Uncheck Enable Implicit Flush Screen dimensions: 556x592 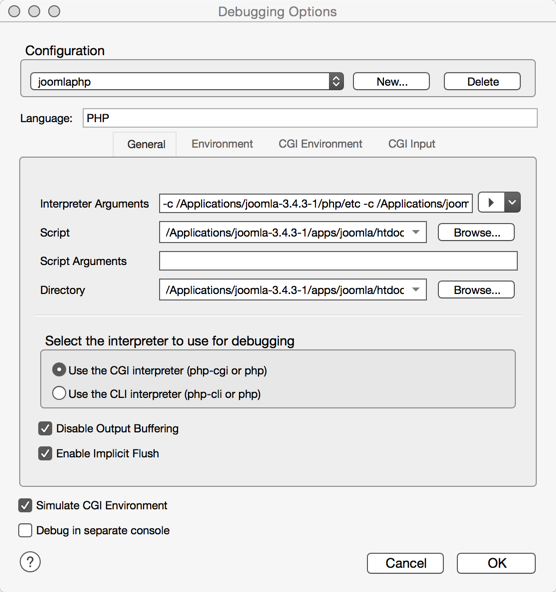pyautogui.click(x=45, y=453)
